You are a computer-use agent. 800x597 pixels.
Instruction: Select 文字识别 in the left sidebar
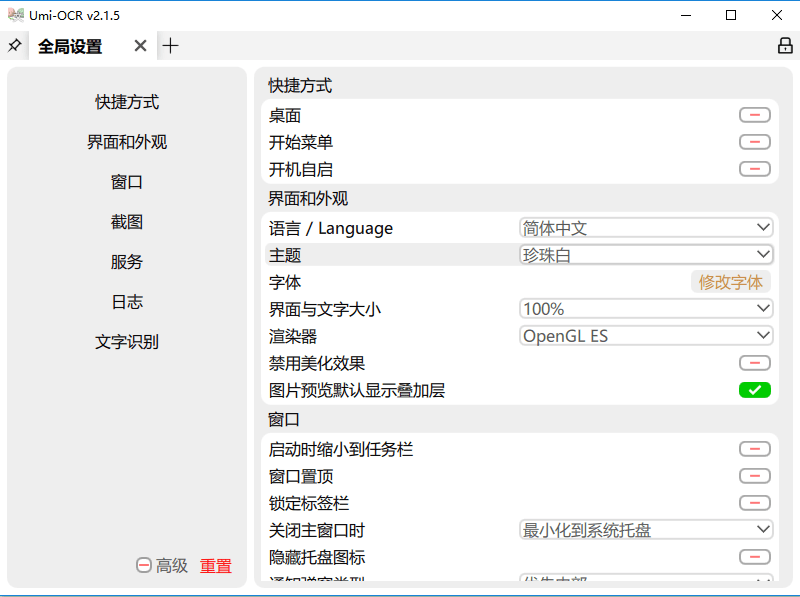[125, 341]
